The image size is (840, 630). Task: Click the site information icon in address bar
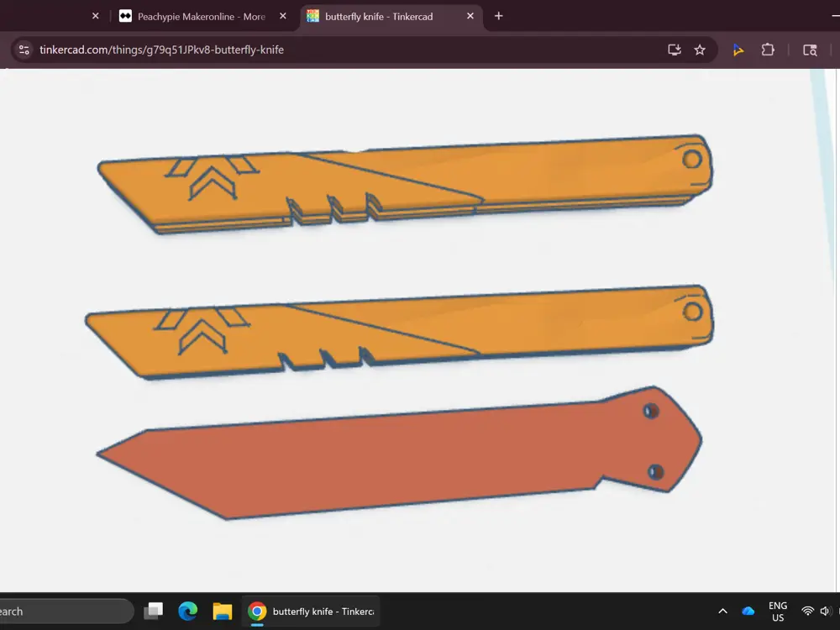point(24,50)
